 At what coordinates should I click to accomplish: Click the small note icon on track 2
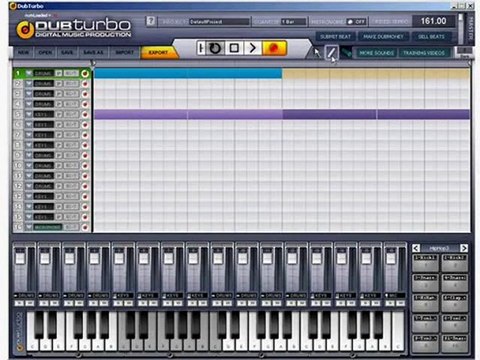point(59,84)
